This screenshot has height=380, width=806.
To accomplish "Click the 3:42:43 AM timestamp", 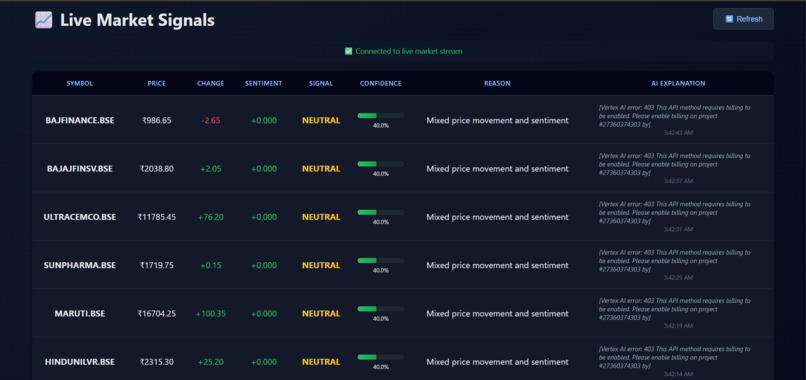I will [x=678, y=133].
